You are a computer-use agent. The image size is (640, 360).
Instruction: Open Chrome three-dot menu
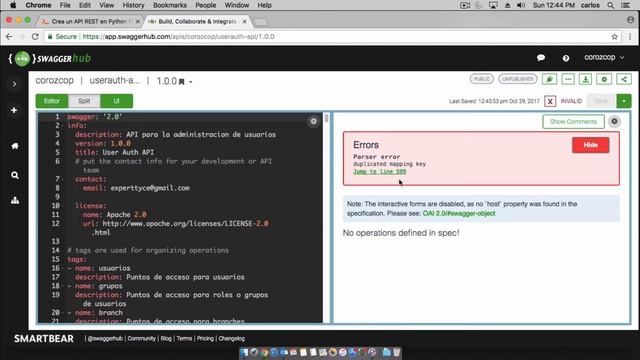point(630,37)
